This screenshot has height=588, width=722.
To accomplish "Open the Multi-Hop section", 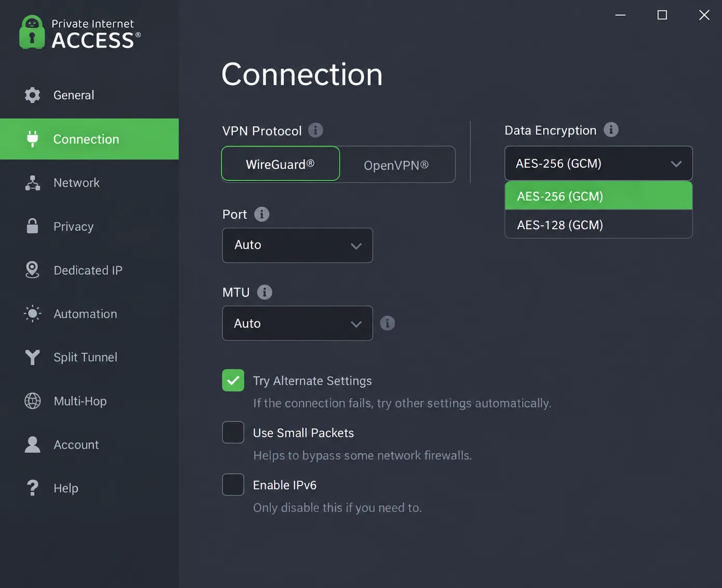I will [x=89, y=401].
